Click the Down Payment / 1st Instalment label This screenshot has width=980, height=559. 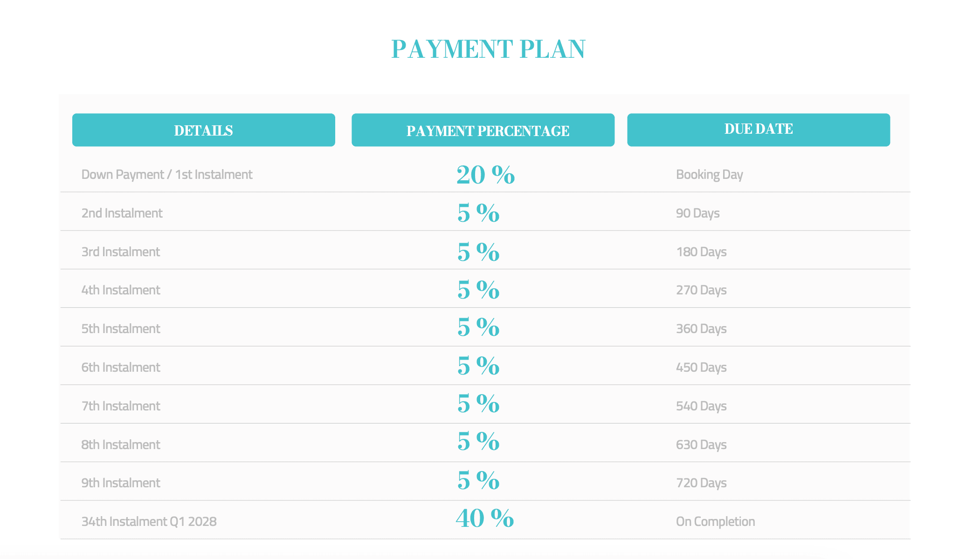pos(166,175)
